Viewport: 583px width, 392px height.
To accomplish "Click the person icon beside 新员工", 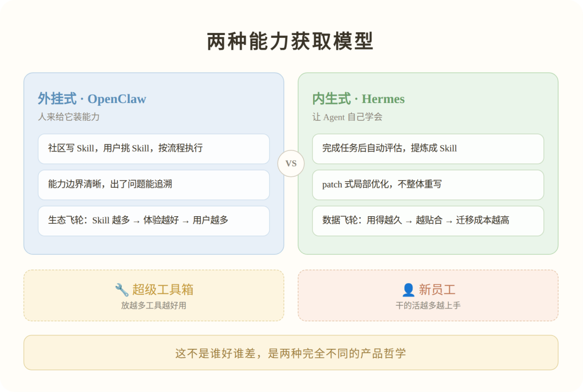I will pyautogui.click(x=408, y=290).
